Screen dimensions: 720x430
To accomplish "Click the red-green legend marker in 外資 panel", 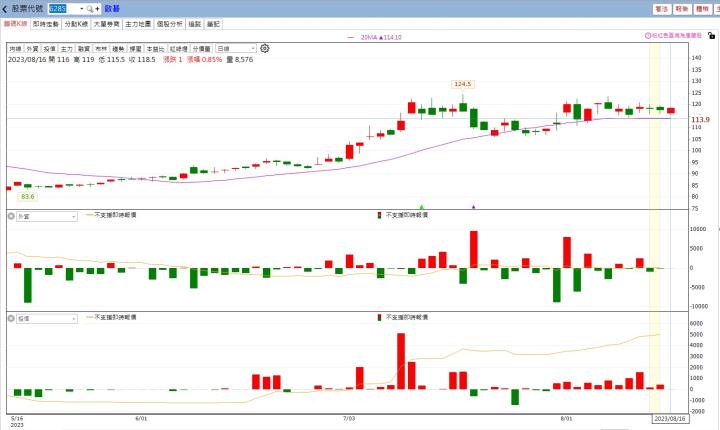I will click(x=379, y=215).
